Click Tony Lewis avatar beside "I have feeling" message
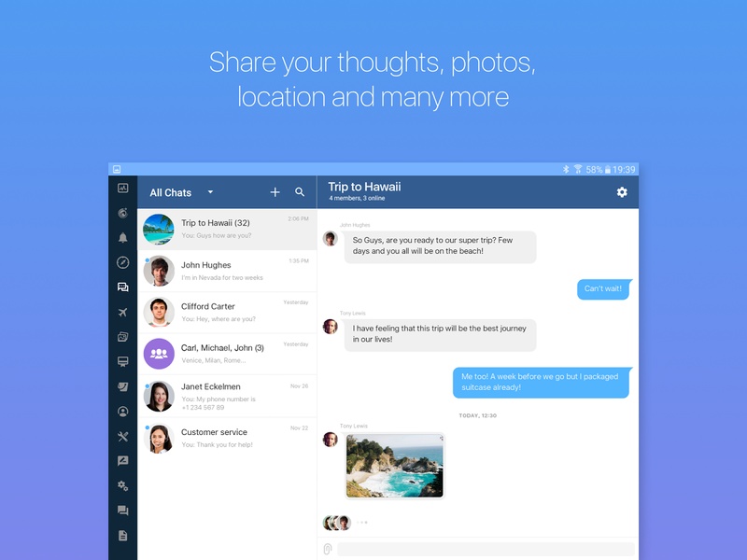 click(331, 327)
